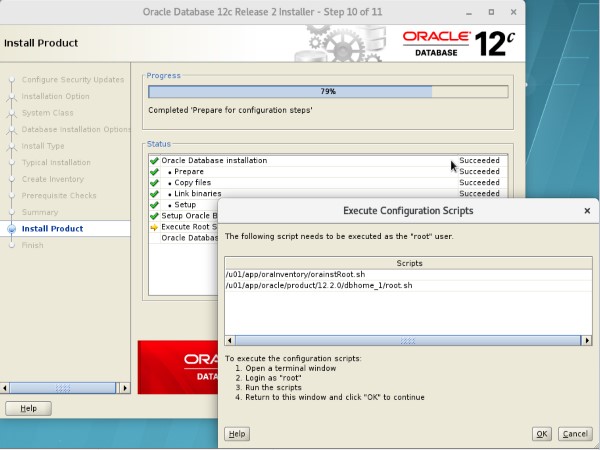Viewport: 600px width, 450px height.
Task: Click left arrow of scripts list scrollbar
Action: [x=230, y=340]
